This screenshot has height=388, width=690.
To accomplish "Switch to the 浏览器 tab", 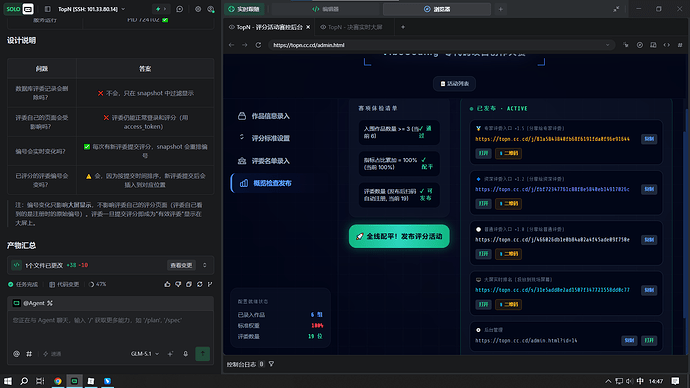I will [x=437, y=9].
